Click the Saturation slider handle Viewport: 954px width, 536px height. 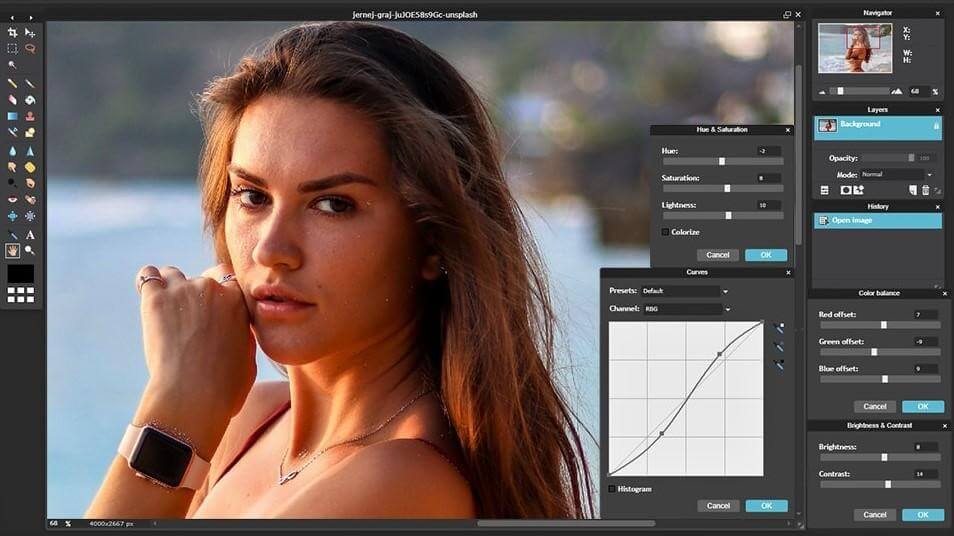tap(727, 188)
